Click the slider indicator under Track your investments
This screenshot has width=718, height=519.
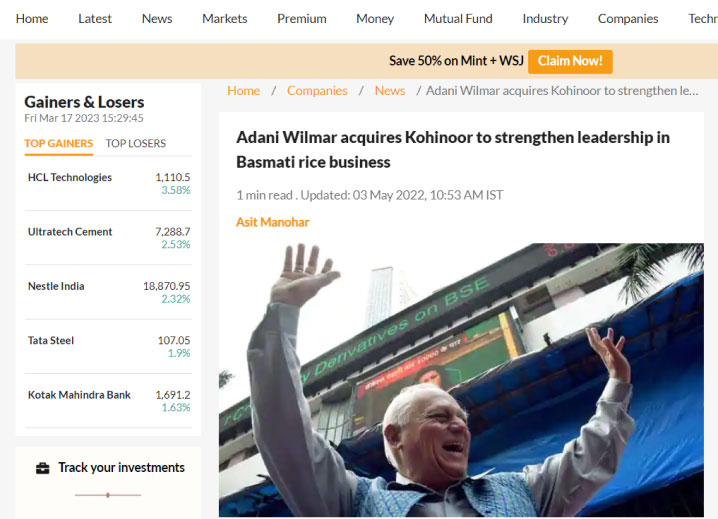pos(108,495)
